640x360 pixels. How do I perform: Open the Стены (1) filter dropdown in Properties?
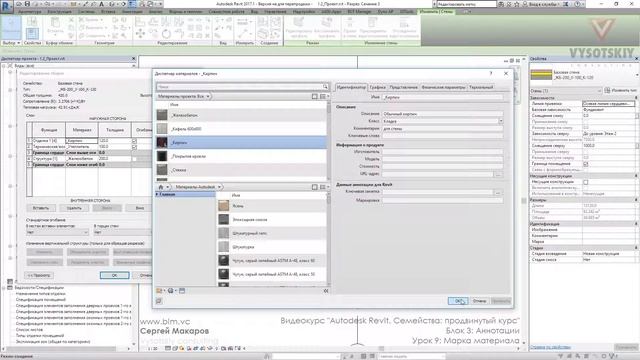click(x=566, y=91)
